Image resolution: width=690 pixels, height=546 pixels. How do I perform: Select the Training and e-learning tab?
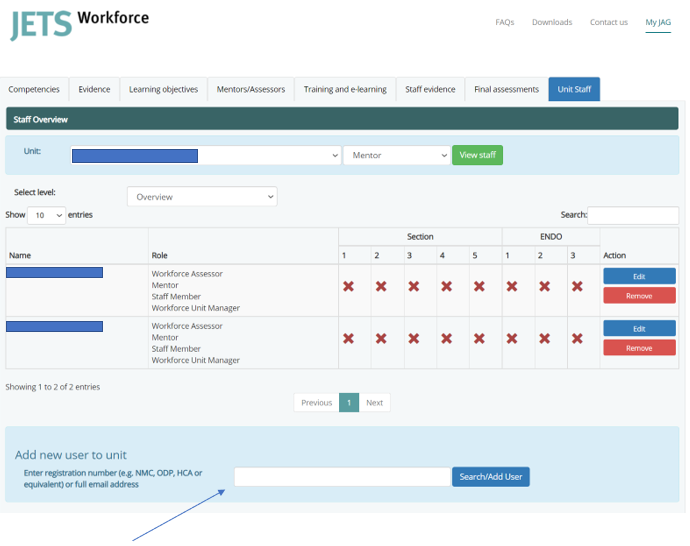345,89
